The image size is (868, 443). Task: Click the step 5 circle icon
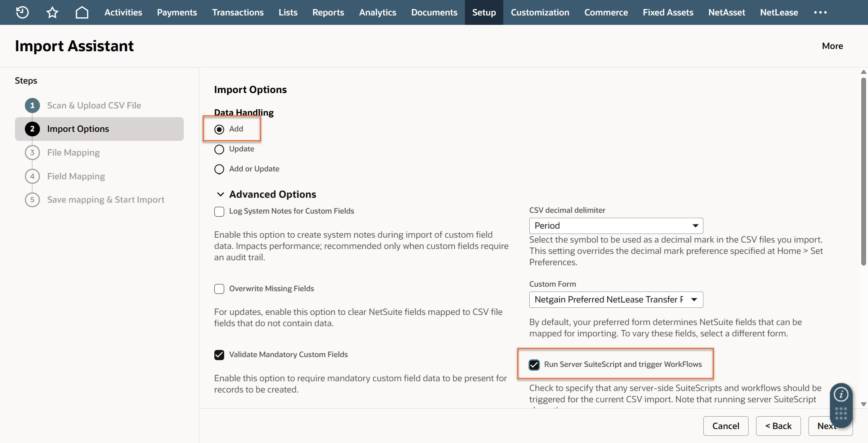click(x=32, y=200)
